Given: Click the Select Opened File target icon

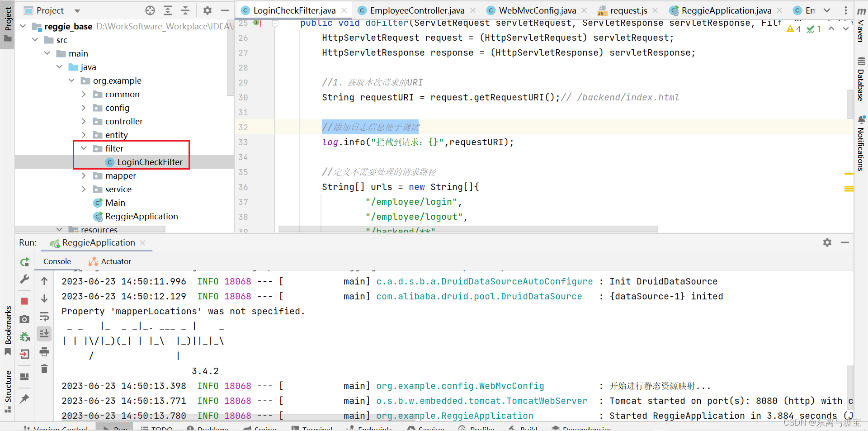Looking at the screenshot, I should [x=150, y=10].
